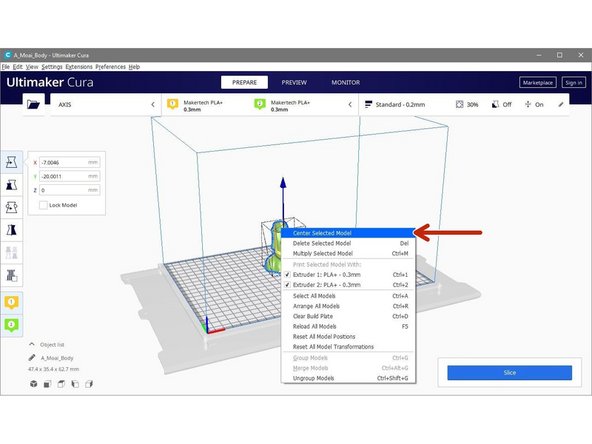Choose the green Extruder 2 sidebar button

(11, 325)
